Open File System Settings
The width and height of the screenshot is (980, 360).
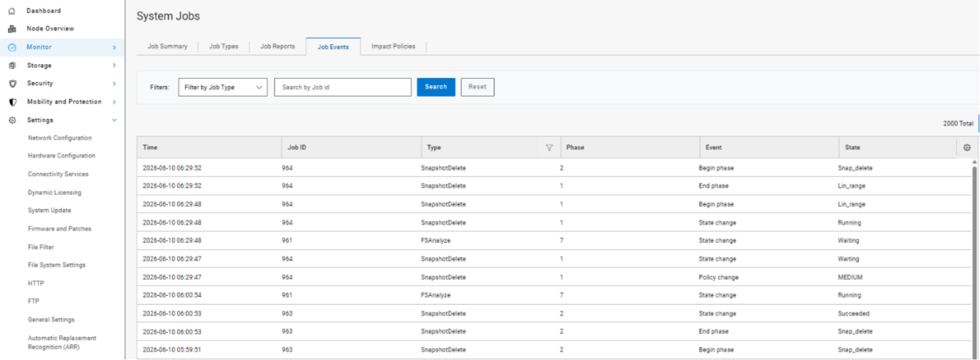pyautogui.click(x=57, y=265)
